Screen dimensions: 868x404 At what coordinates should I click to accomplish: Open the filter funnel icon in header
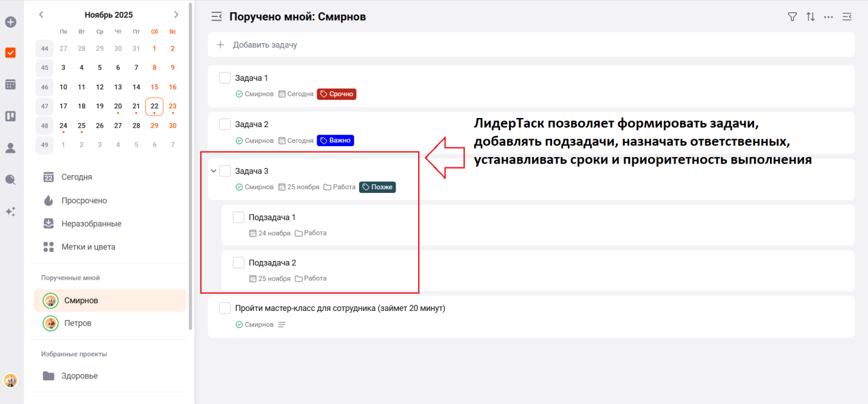(x=792, y=17)
